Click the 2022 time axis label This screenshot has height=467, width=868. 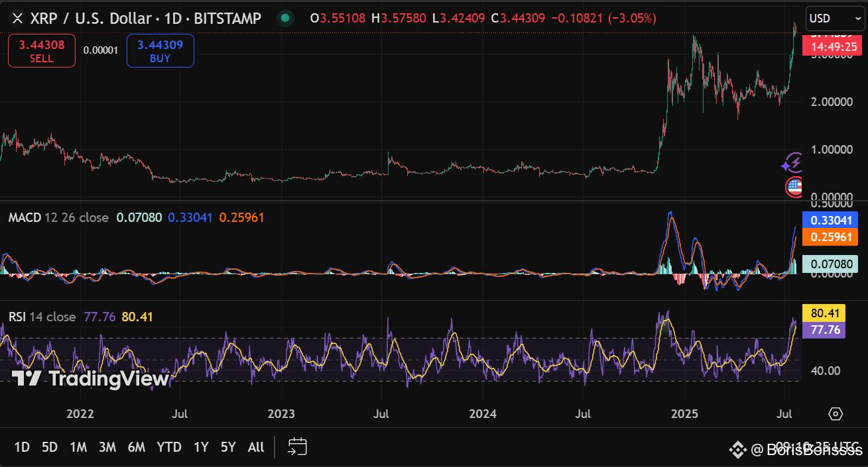point(80,414)
